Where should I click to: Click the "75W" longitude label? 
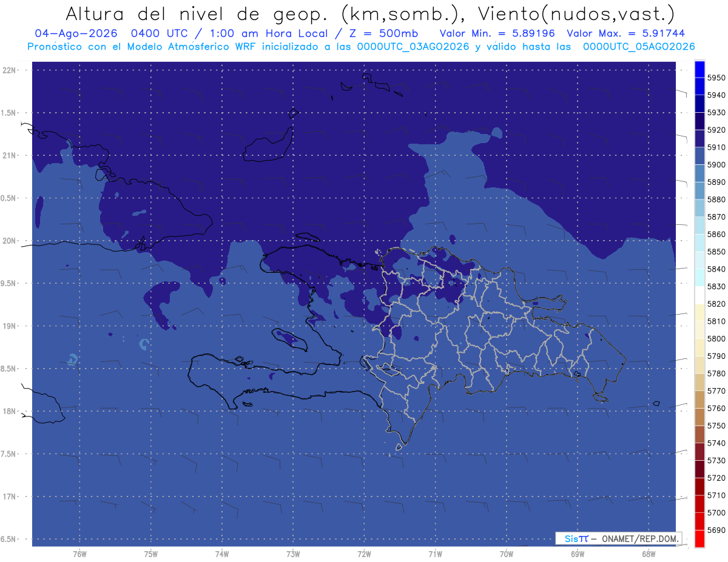pyautogui.click(x=150, y=554)
